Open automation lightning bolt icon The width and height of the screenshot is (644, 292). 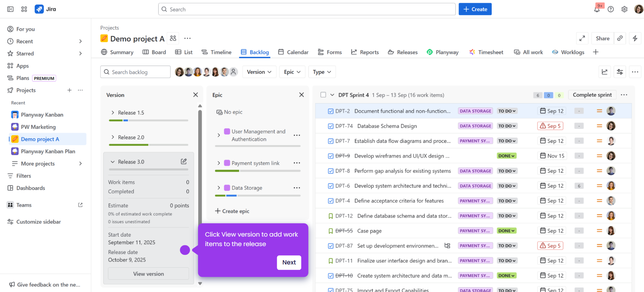(x=635, y=38)
